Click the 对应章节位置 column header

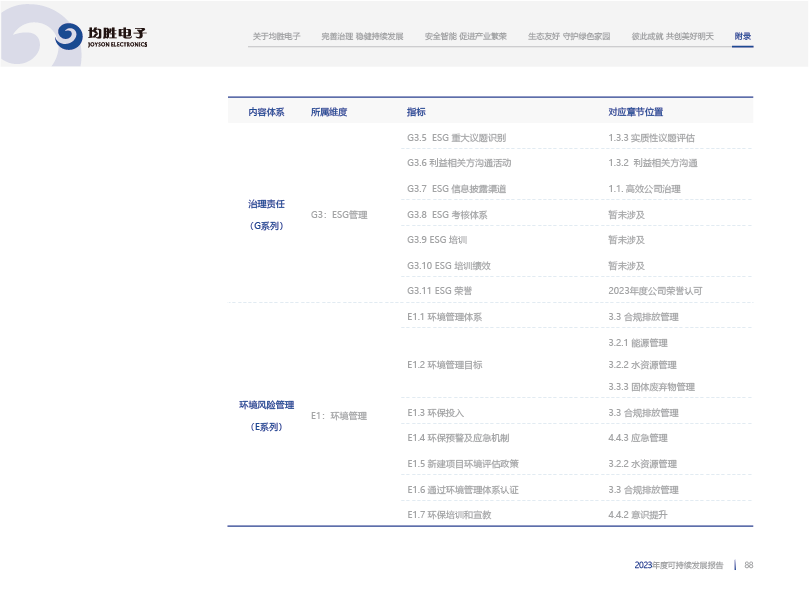tap(635, 112)
